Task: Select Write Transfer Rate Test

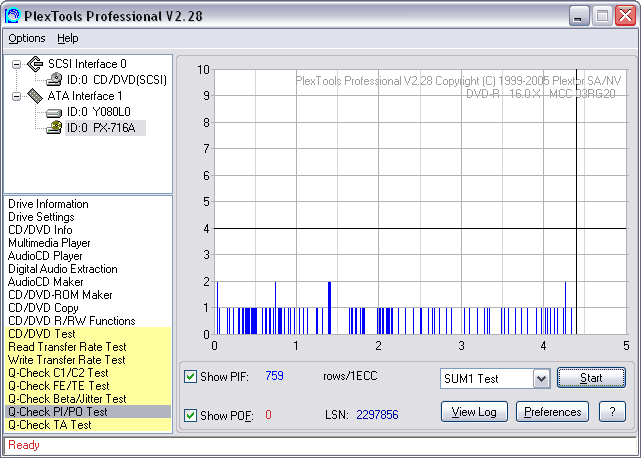Action: (88, 360)
